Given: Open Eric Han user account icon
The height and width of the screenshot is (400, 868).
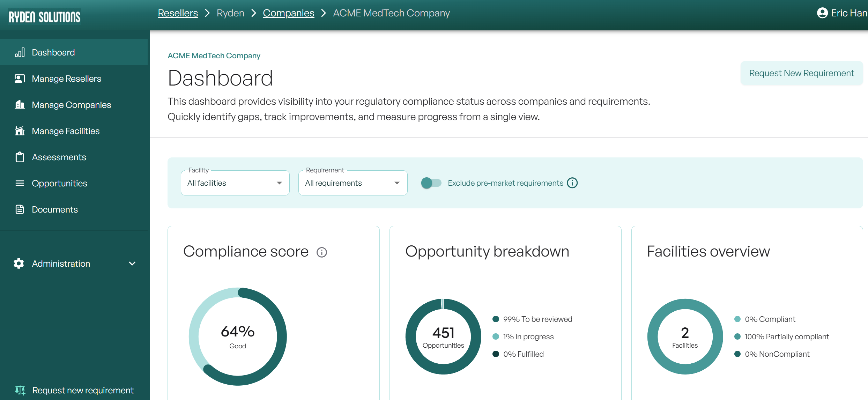Looking at the screenshot, I should click(x=822, y=13).
